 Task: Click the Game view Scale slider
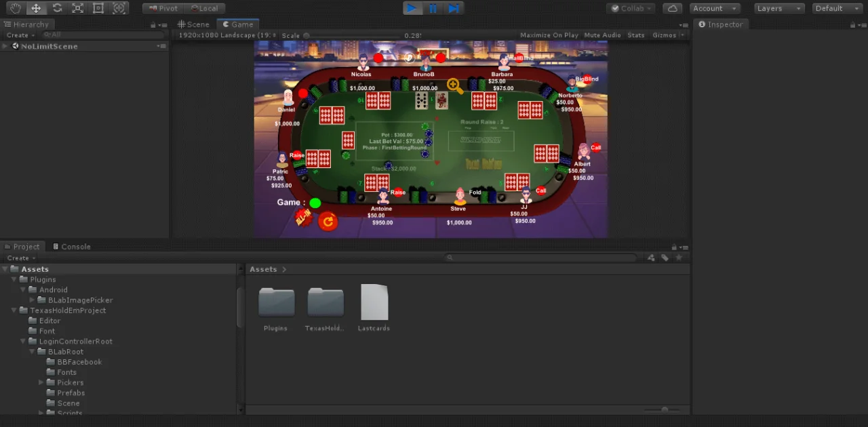tap(353, 35)
